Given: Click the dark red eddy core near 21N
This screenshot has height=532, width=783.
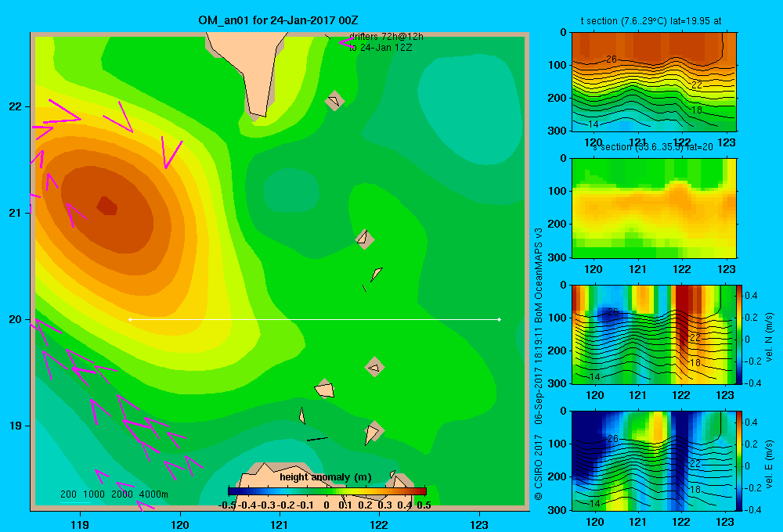Looking at the screenshot, I should [x=106, y=206].
